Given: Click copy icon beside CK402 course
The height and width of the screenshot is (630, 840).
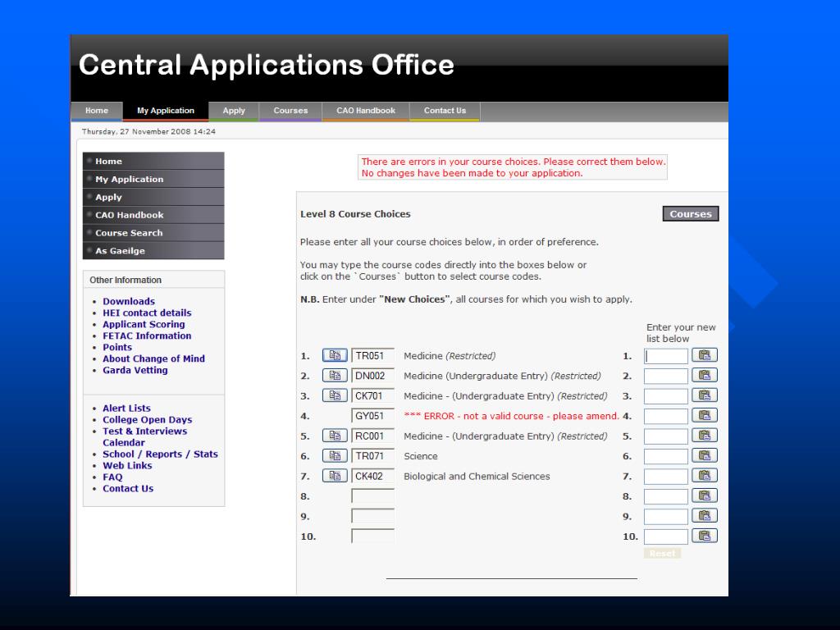Looking at the screenshot, I should pyautogui.click(x=335, y=476).
